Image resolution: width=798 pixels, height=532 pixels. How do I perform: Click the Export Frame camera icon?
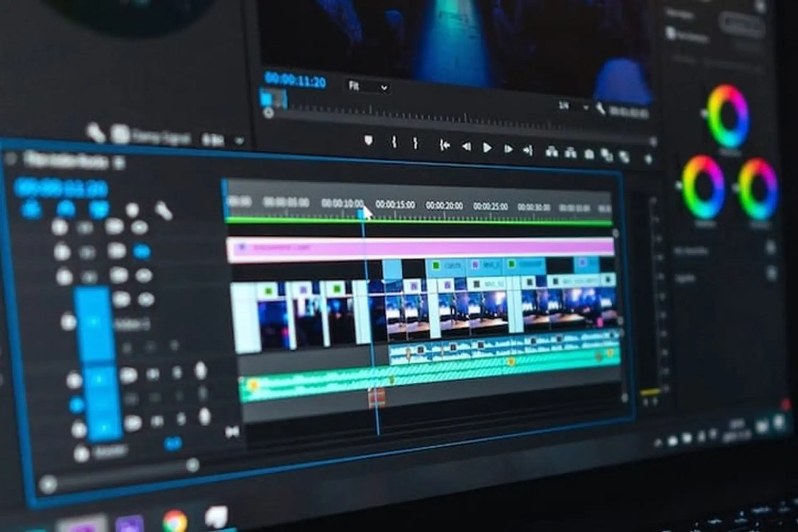pos(589,155)
